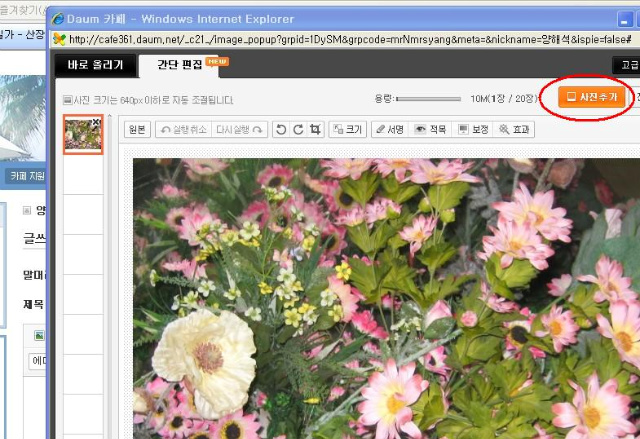The height and width of the screenshot is (439, 640).
Task: Click the Daum page icon in address bar
Action: [x=60, y=39]
